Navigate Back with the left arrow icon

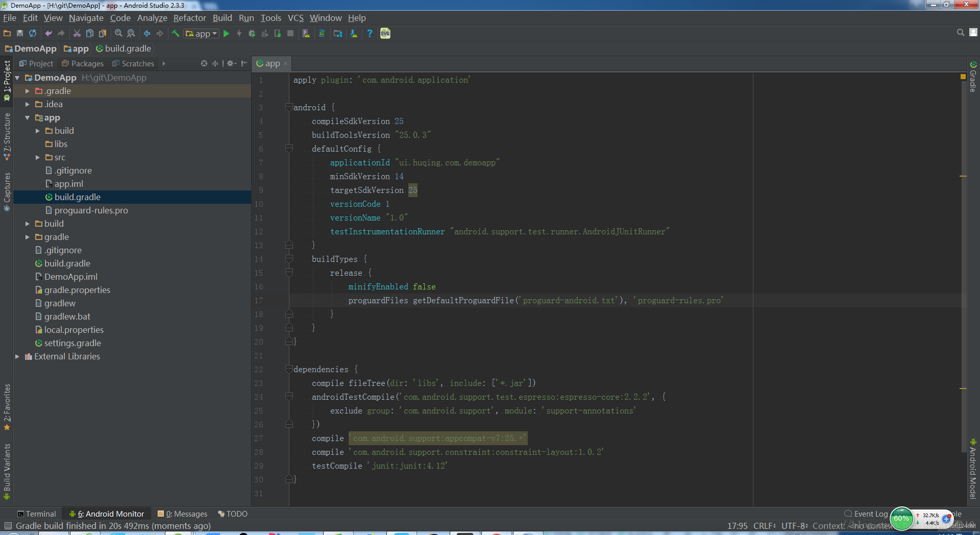(147, 33)
